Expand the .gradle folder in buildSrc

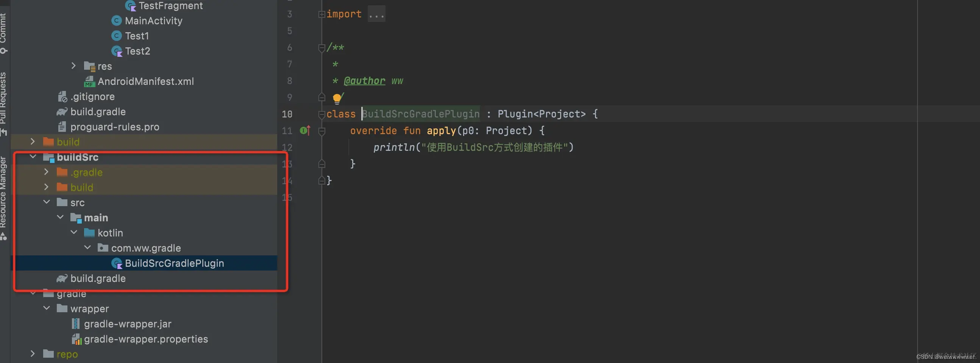tap(47, 172)
